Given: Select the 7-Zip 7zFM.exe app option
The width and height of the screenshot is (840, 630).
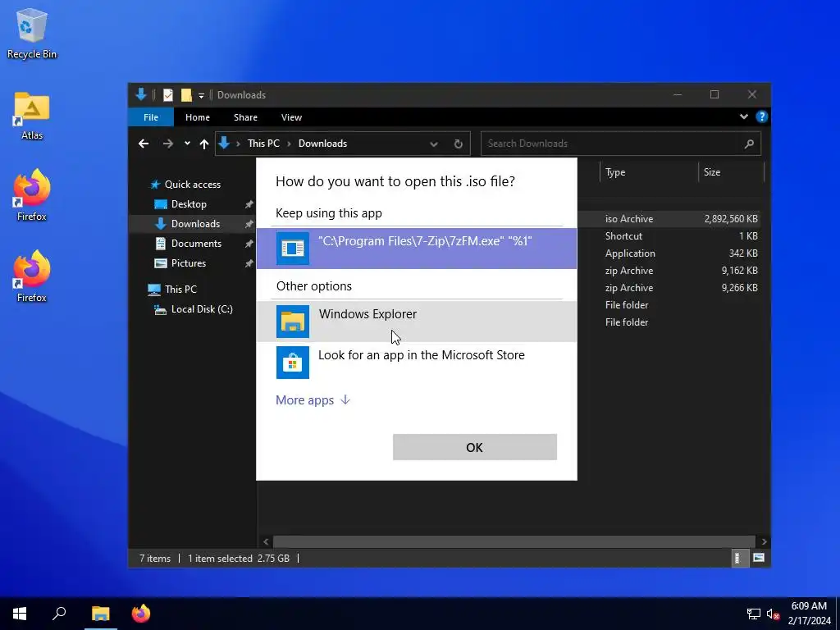Looking at the screenshot, I should click(416, 248).
